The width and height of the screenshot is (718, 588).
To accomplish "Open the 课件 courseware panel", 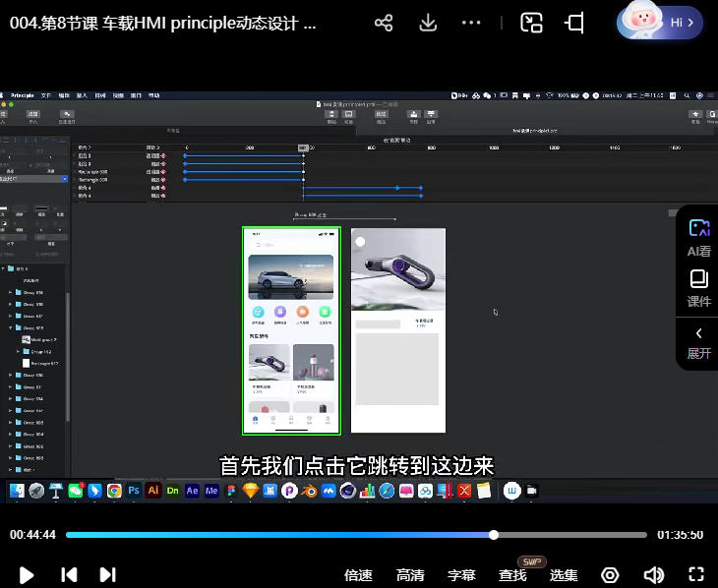I will pyautogui.click(x=699, y=288).
